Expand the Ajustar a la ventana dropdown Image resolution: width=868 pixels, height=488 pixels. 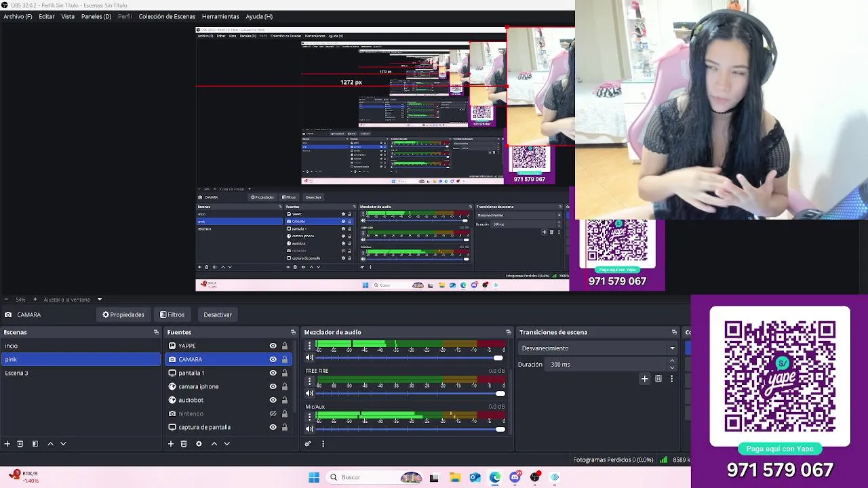click(x=99, y=299)
